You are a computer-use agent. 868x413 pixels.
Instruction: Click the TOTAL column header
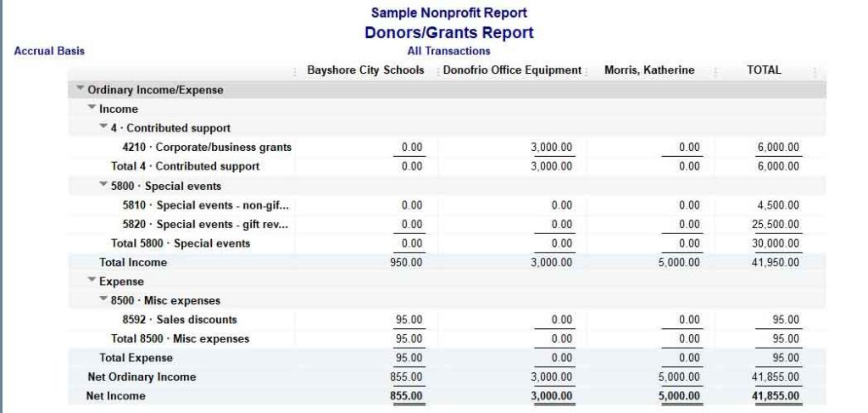click(x=764, y=70)
